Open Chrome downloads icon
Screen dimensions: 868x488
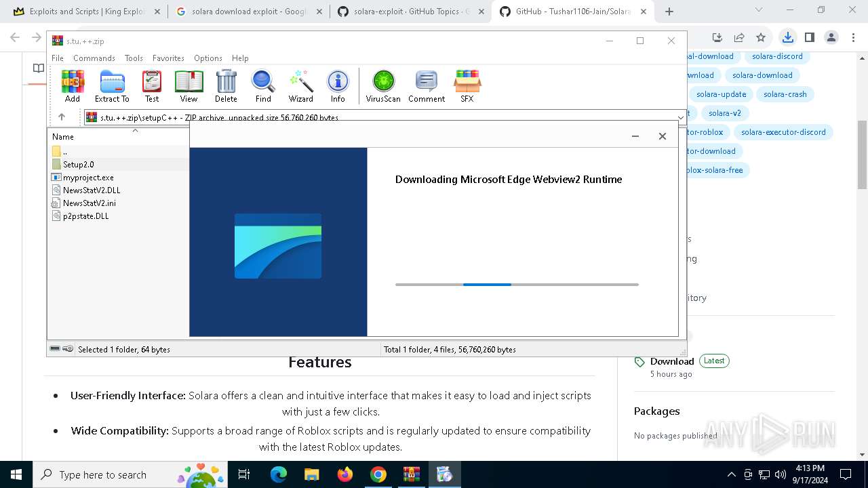787,38
